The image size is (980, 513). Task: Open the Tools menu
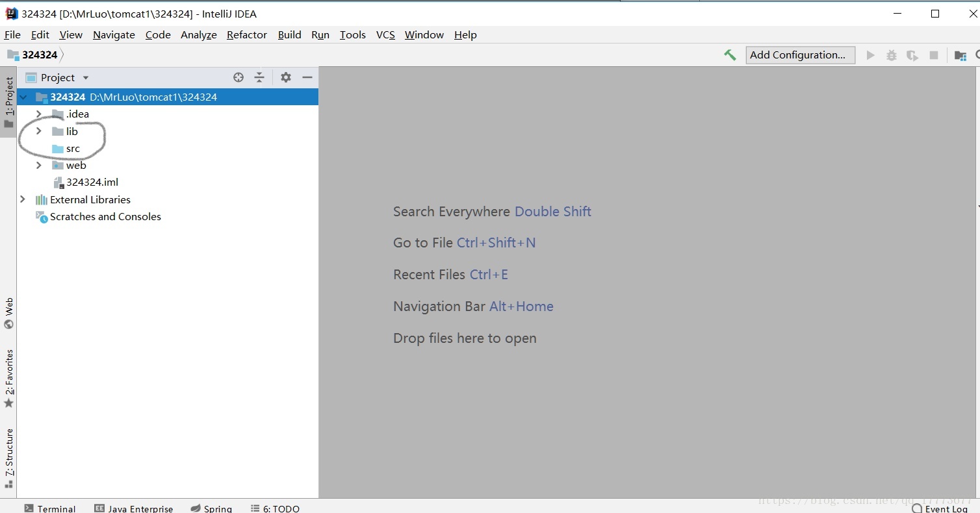pyautogui.click(x=353, y=35)
